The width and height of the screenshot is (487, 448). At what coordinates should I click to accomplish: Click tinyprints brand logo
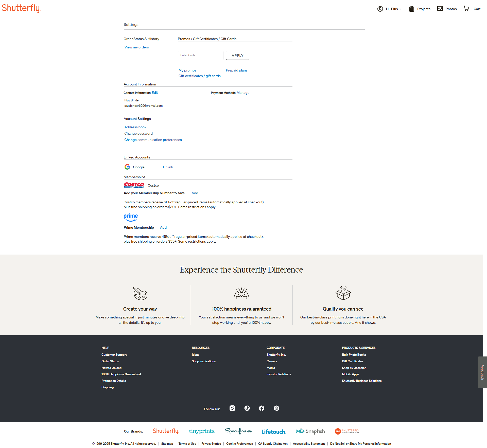pos(202,431)
